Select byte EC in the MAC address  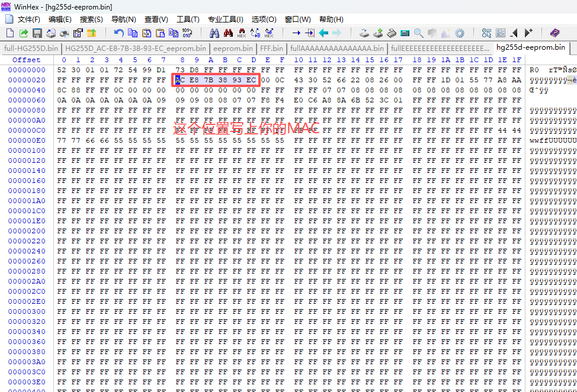[251, 80]
